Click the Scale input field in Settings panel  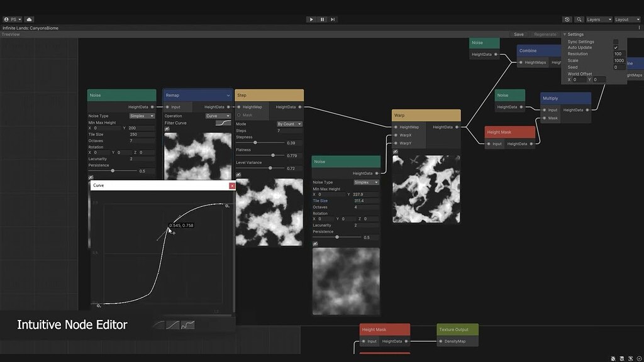(619, 60)
